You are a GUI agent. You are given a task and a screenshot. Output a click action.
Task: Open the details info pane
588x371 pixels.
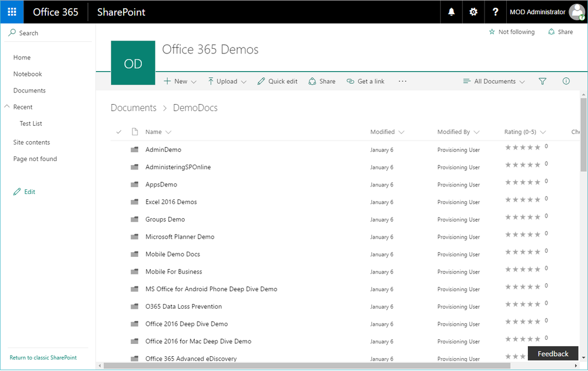(566, 81)
